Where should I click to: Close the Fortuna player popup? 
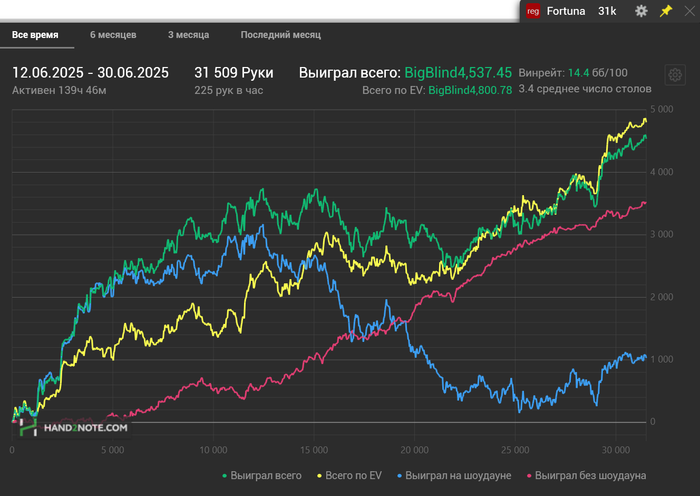[x=690, y=11]
